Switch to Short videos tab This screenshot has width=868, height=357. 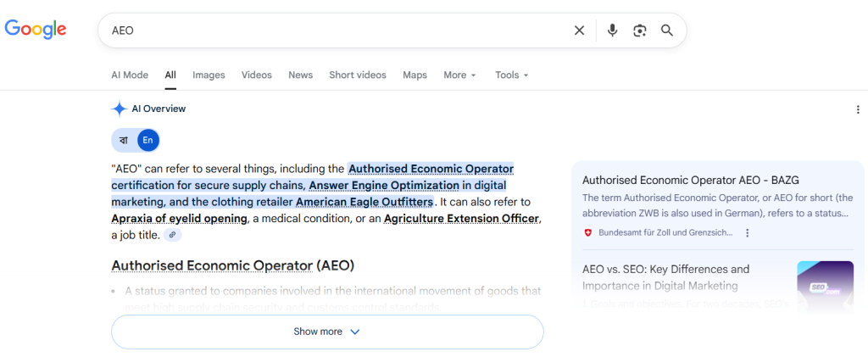point(358,75)
